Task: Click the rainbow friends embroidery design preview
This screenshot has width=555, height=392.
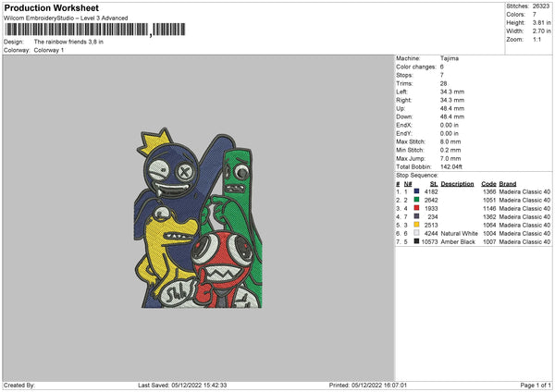Action: [199, 218]
